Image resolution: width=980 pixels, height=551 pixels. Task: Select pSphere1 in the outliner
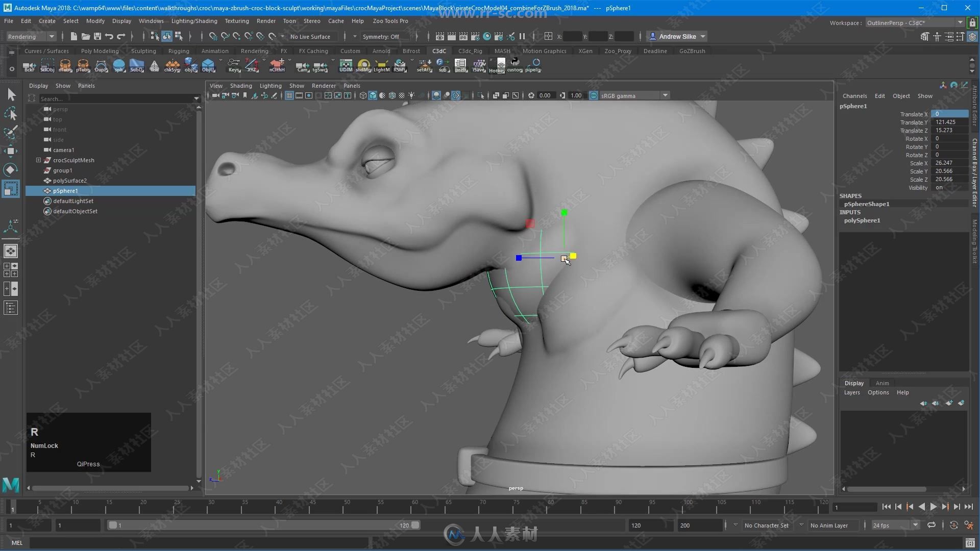pyautogui.click(x=65, y=190)
